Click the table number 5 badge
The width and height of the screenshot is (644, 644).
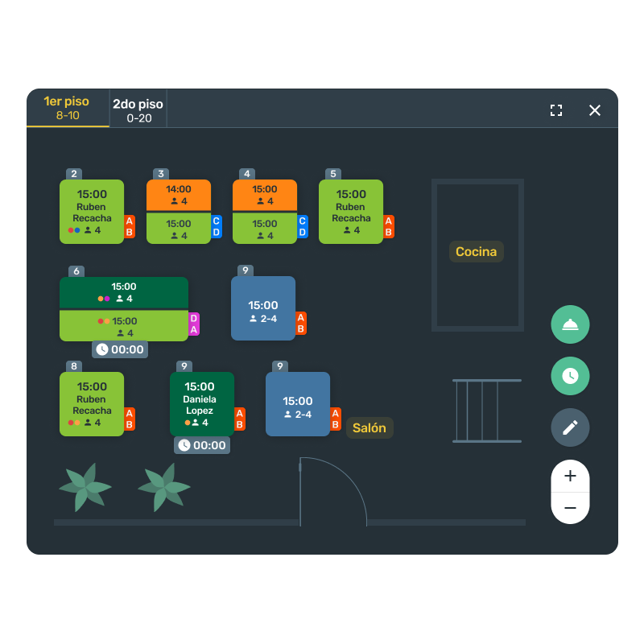(333, 174)
